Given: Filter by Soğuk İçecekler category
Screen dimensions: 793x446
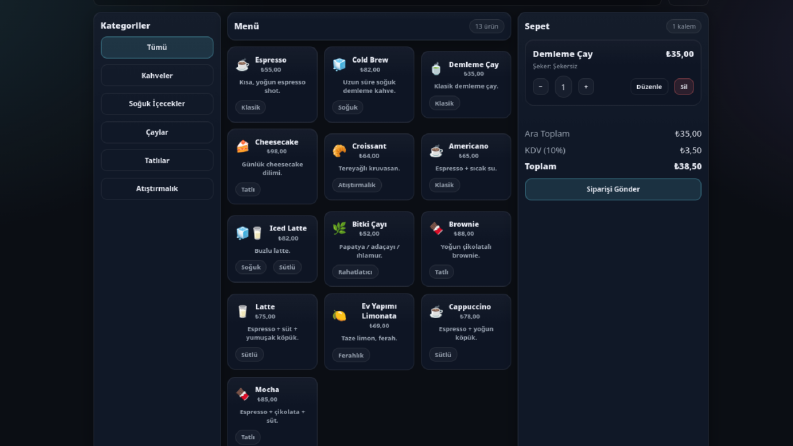Looking at the screenshot, I should pos(157,104).
